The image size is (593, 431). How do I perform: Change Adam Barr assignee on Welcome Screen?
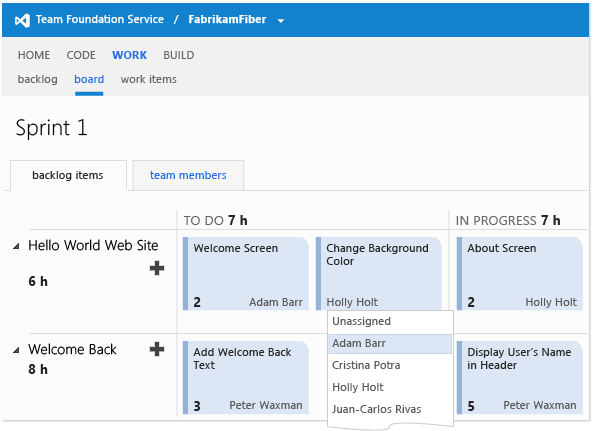276,302
